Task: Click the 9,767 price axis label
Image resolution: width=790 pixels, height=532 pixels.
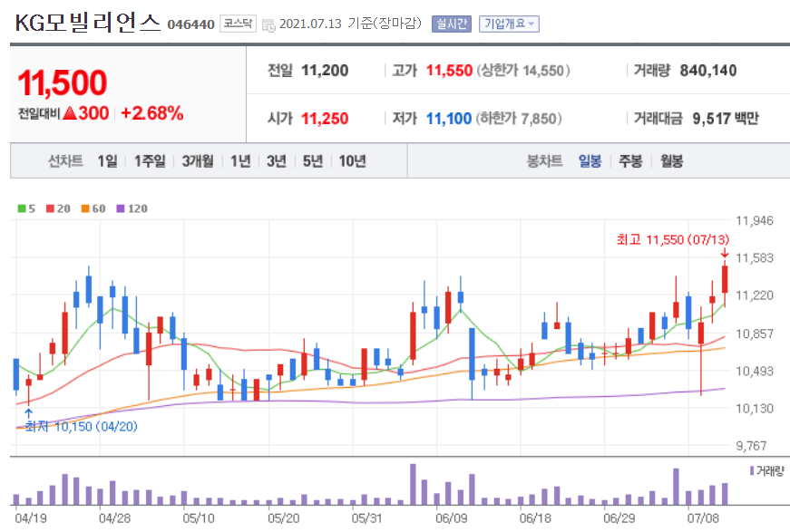Action: (751, 446)
